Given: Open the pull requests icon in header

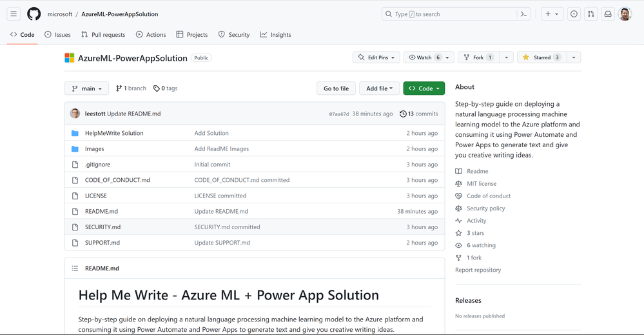Looking at the screenshot, I should pos(591,14).
